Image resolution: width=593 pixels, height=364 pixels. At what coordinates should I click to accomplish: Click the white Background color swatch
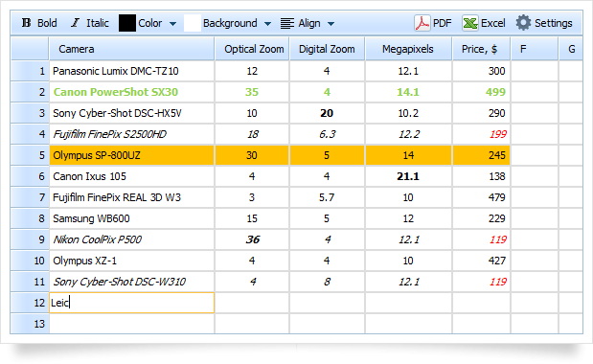pos(193,23)
